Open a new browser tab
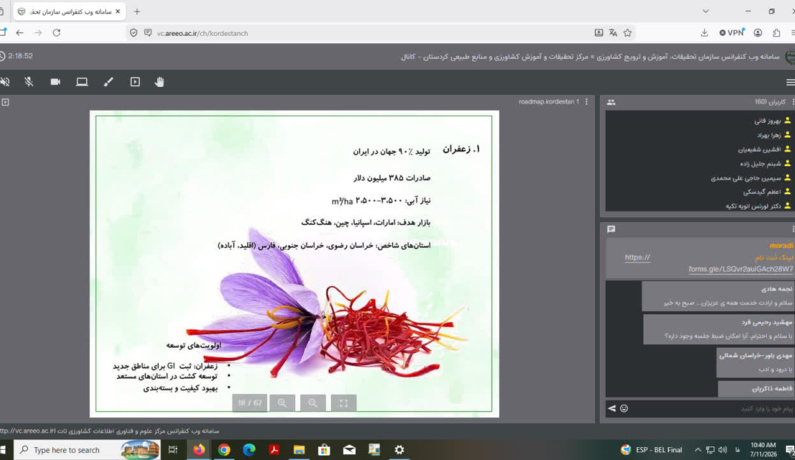The image size is (795, 460). coord(137,11)
